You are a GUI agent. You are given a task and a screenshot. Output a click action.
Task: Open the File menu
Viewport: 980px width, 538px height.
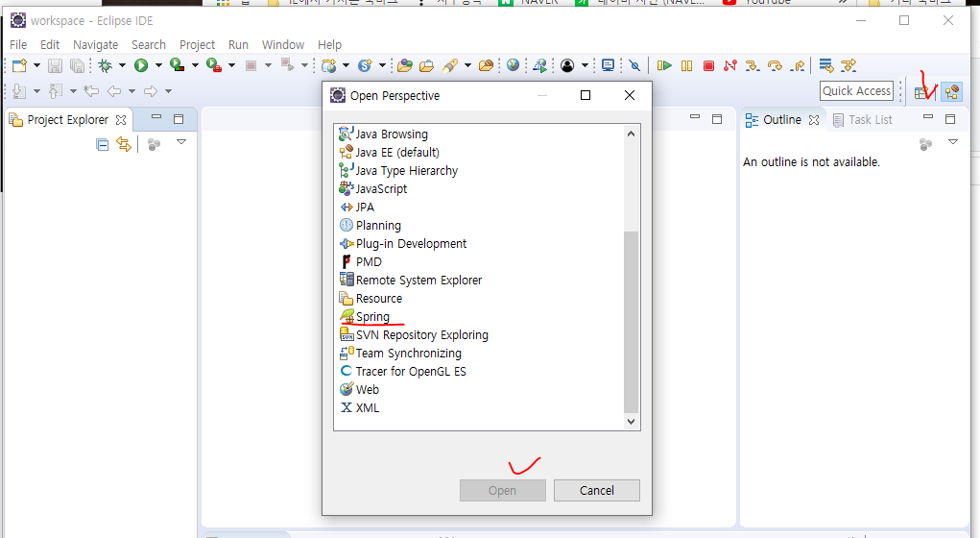tap(18, 45)
